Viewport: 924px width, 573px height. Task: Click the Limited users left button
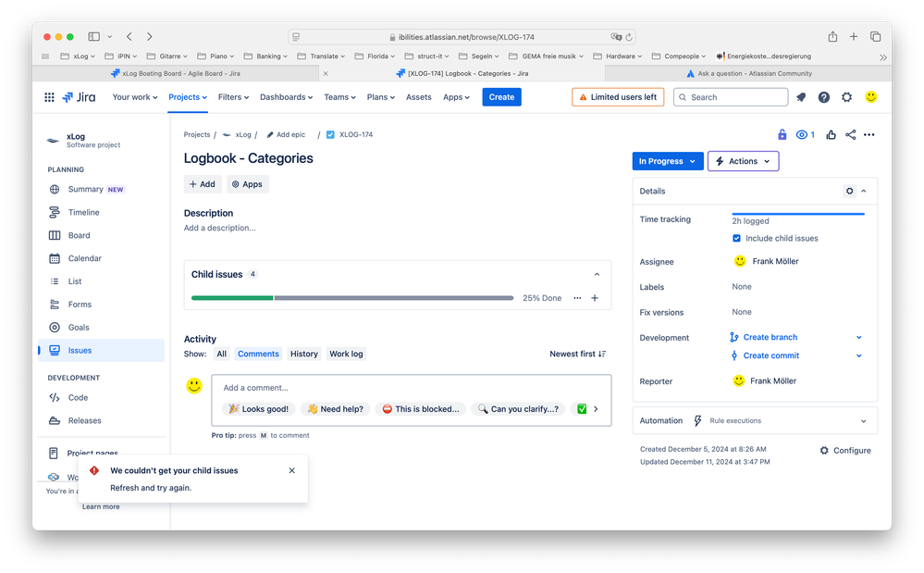[x=618, y=97]
